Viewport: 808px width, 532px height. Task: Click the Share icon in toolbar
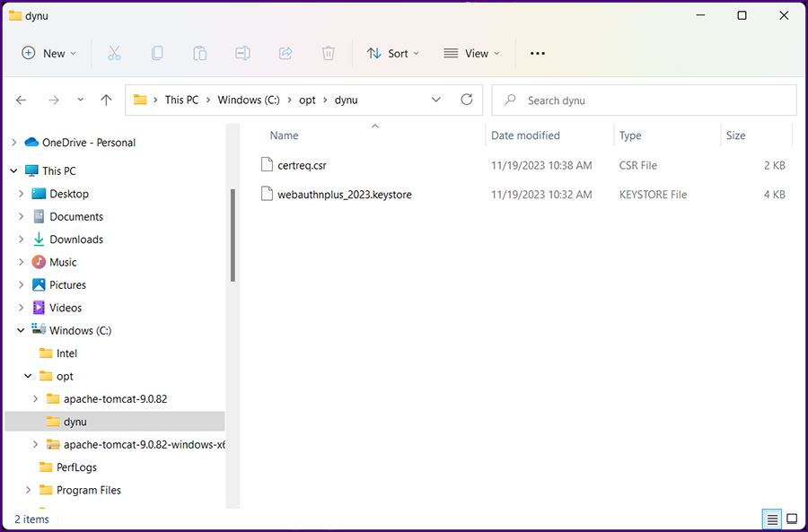point(285,54)
